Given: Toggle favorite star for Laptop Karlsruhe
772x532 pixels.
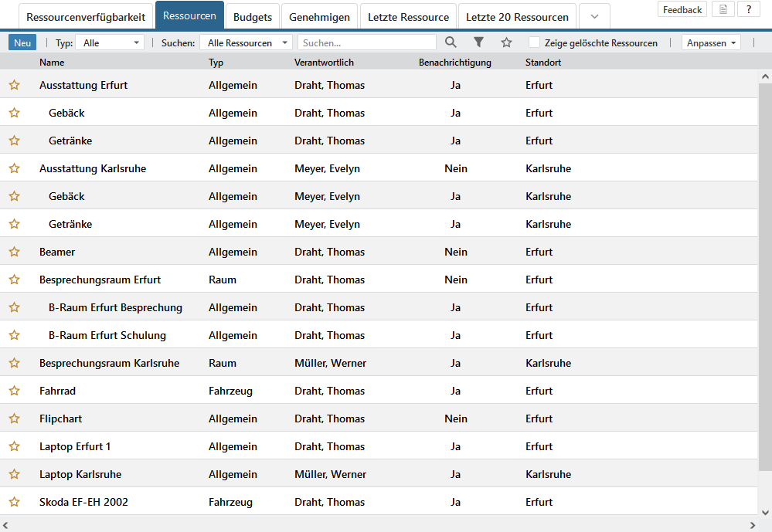Looking at the screenshot, I should tap(14, 474).
